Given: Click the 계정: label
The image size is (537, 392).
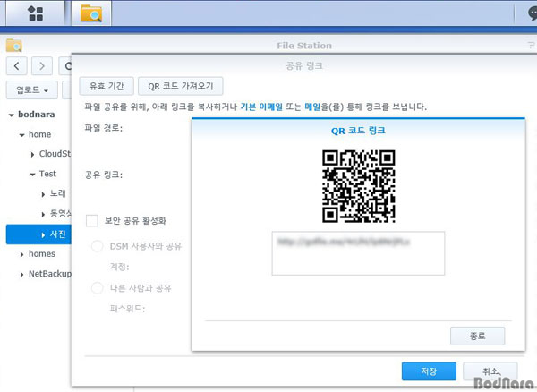Looking at the screenshot, I should coord(119,267).
